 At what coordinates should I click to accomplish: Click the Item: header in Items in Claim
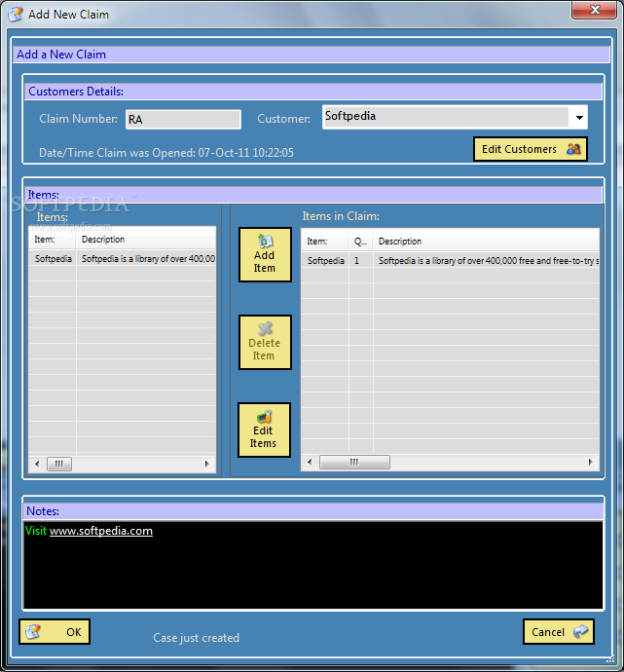(x=324, y=242)
